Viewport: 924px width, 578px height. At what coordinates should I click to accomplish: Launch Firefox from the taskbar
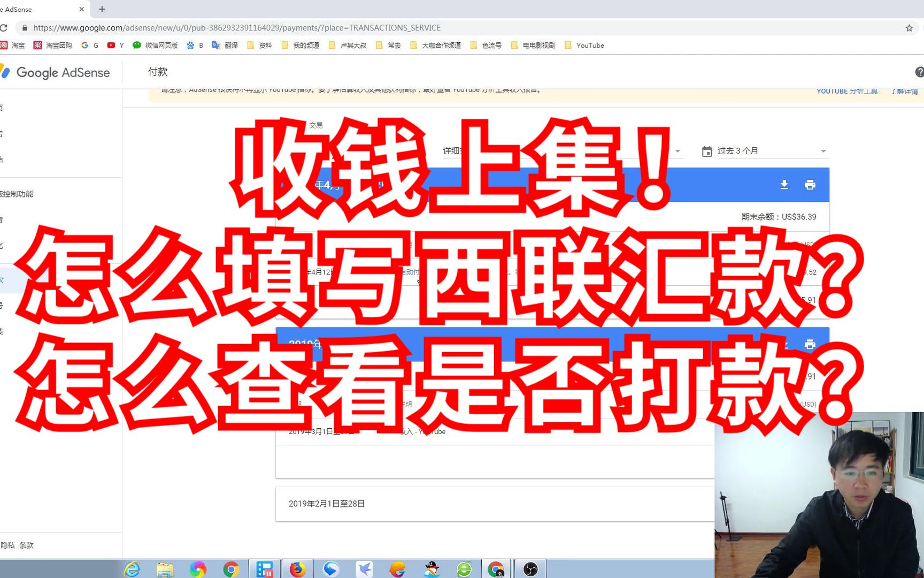click(297, 569)
